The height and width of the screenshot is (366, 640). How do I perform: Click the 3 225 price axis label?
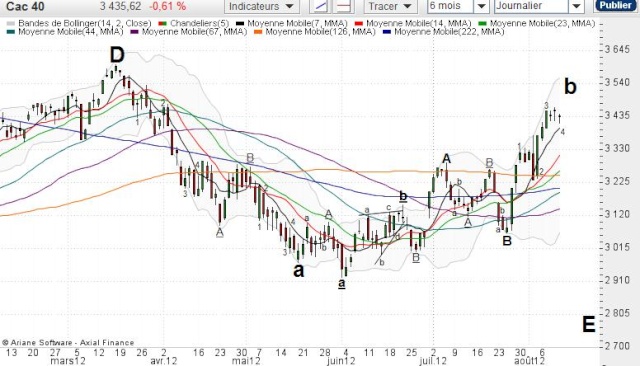[617, 181]
